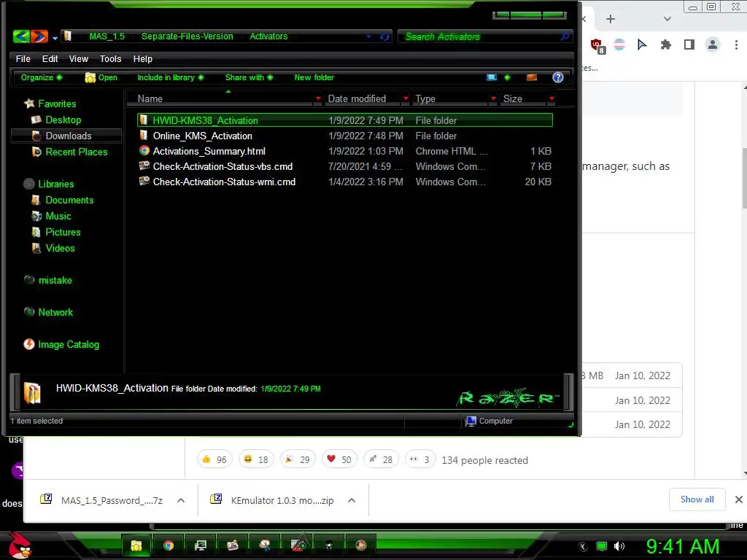Click Chrome icon of Activations_Summary.html
The height and width of the screenshot is (560, 747).
click(x=144, y=150)
